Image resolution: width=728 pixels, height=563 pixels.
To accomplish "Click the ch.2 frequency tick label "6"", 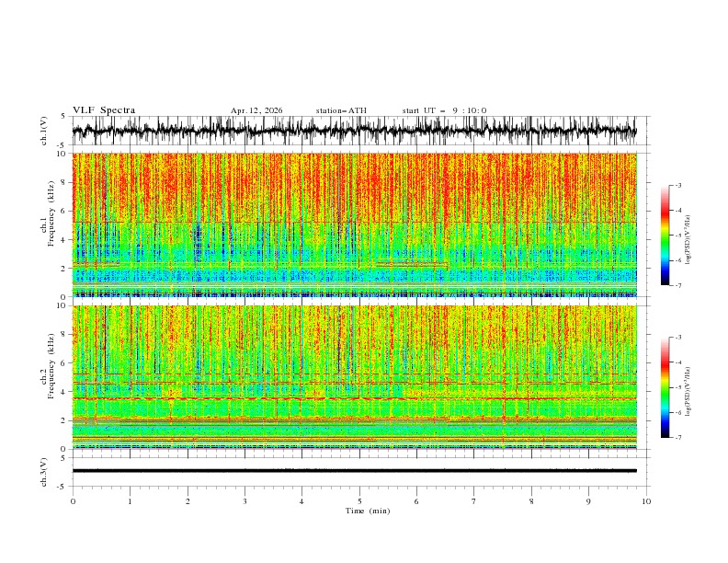I will click(63, 363).
